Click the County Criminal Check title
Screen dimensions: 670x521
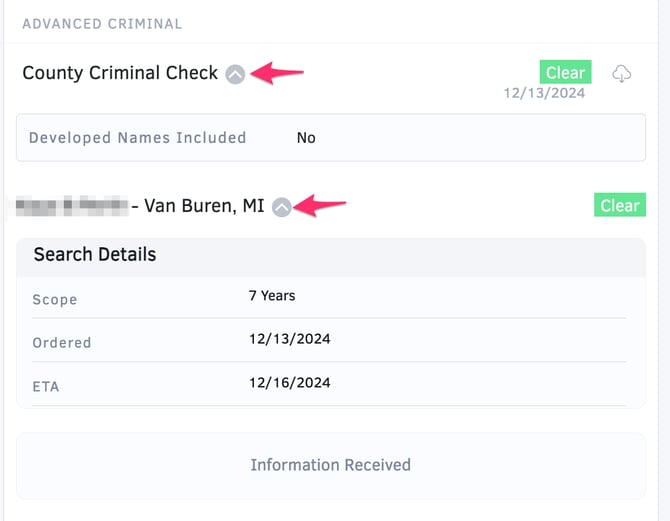pyautogui.click(x=120, y=73)
